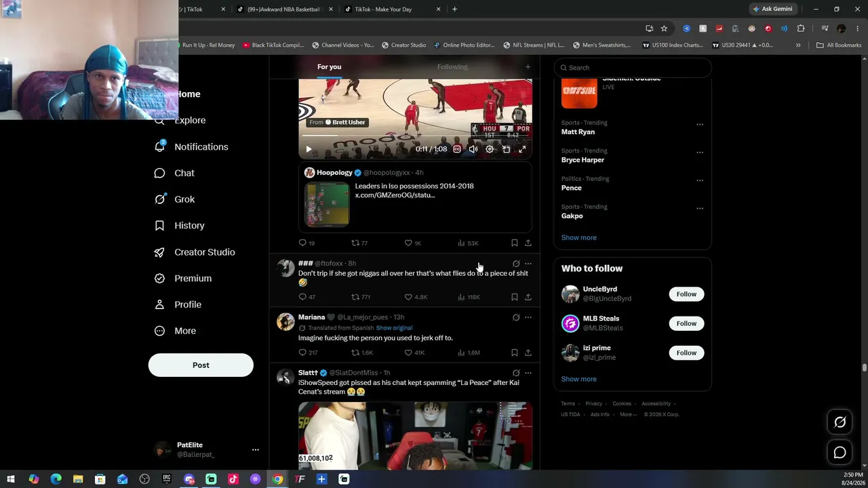Image resolution: width=868 pixels, height=488 pixels.
Task: Open the quoted Hoopology post
Action: click(x=415, y=198)
